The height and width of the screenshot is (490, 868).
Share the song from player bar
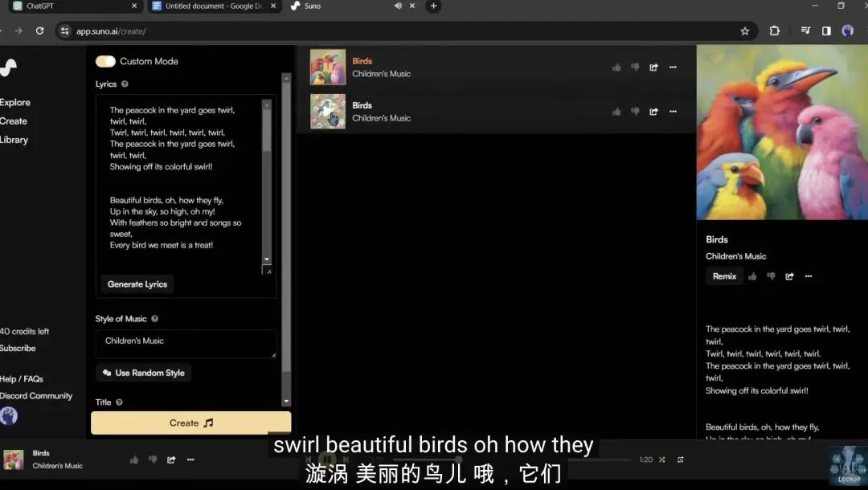coord(172,459)
